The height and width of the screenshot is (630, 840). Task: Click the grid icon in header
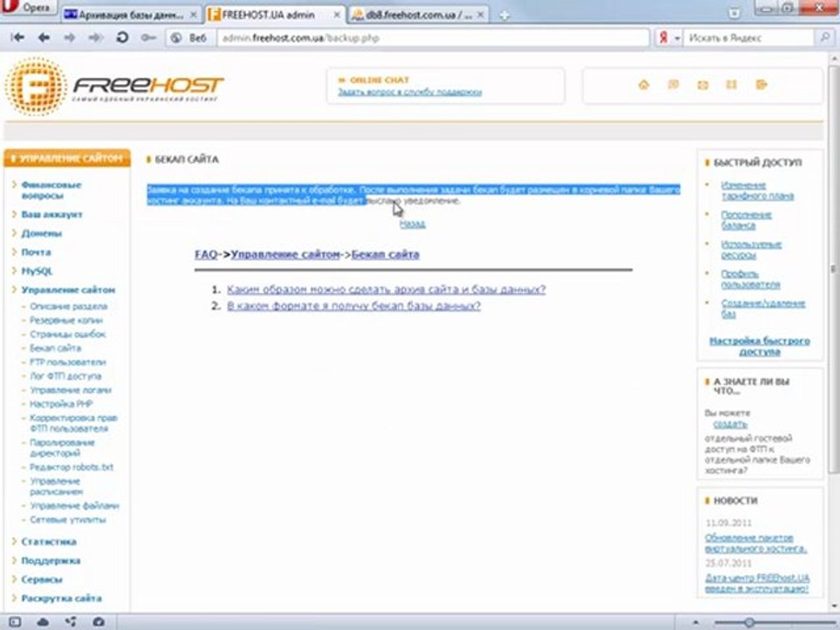click(731, 85)
